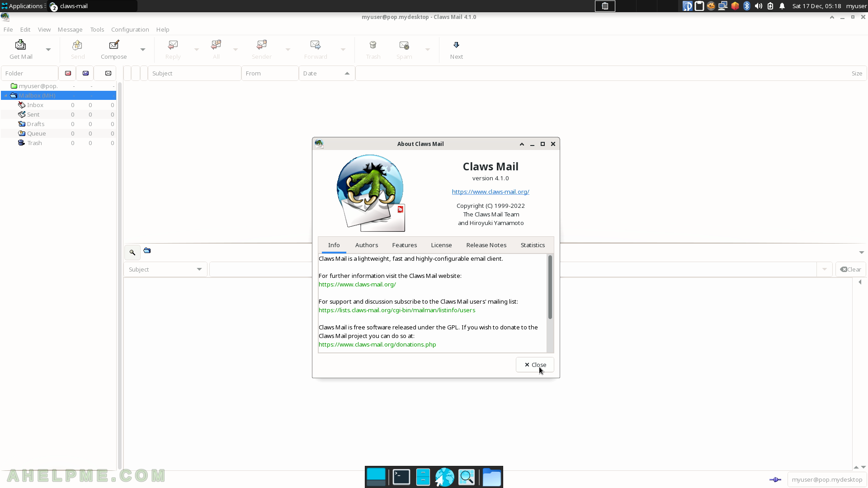Select the Sent folder

[58, 114]
